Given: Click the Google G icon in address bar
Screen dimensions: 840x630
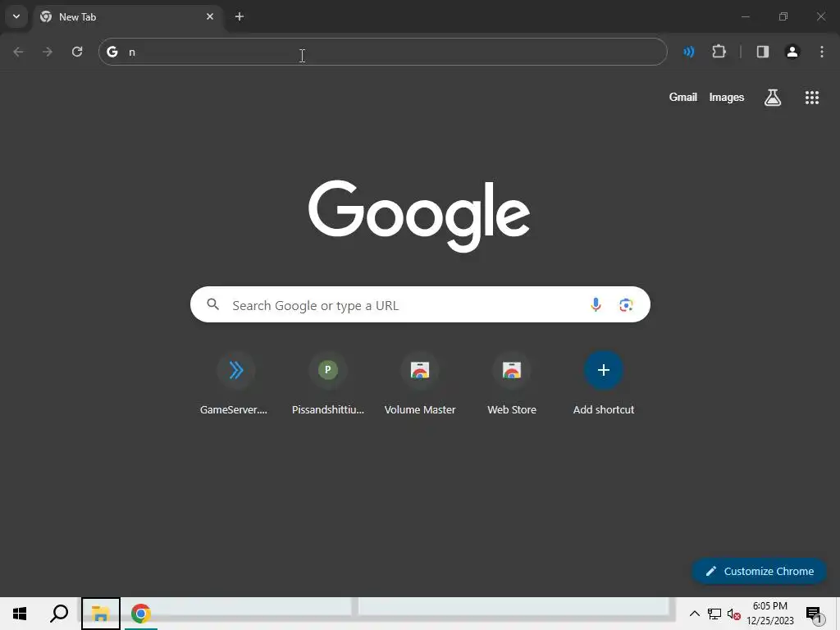Looking at the screenshot, I should [x=112, y=52].
